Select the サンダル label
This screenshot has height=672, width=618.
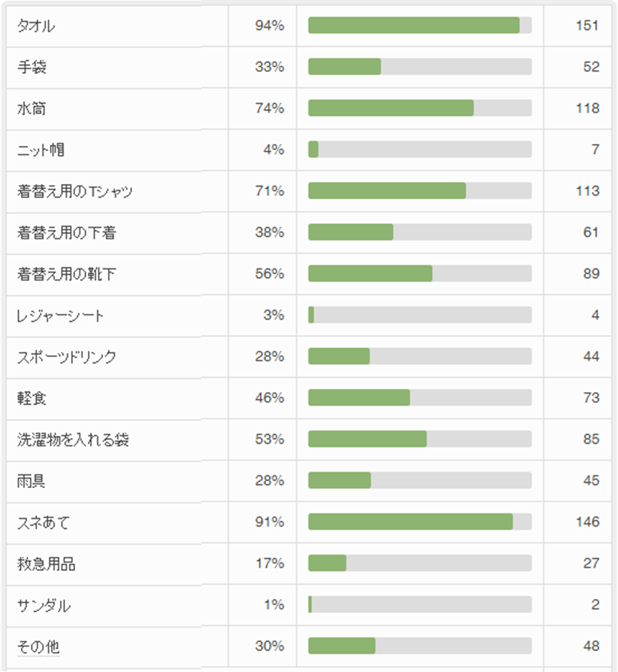[x=44, y=605]
